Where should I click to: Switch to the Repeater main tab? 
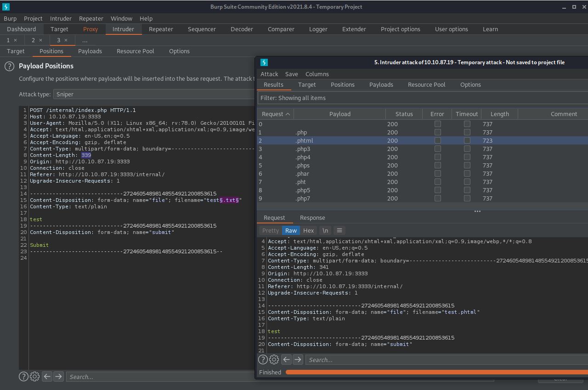click(x=161, y=29)
